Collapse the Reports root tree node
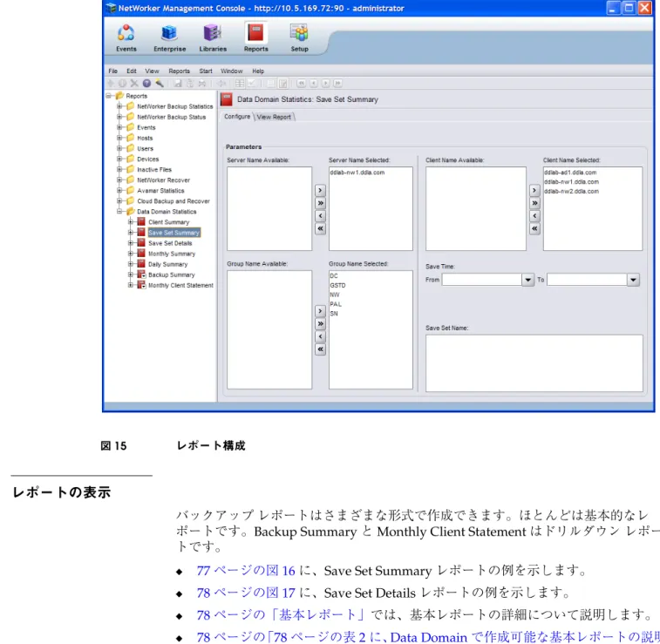Screen dimensions: 660x644 (x=109, y=96)
